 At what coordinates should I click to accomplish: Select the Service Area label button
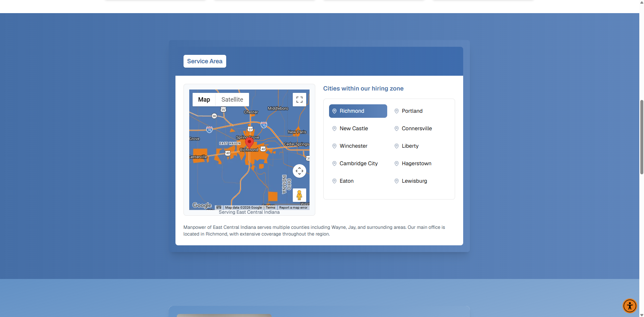coord(205,61)
